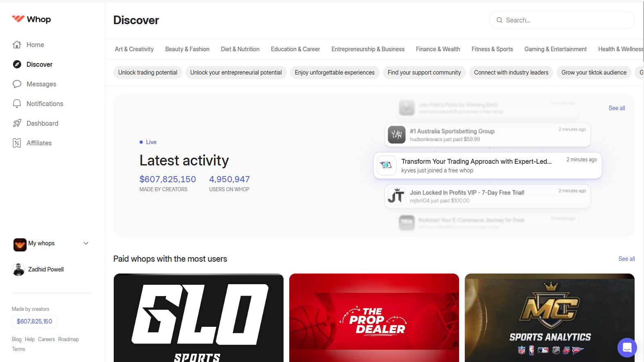Select Grow your tiktok audience chip
This screenshot has width=644, height=362.
594,72
